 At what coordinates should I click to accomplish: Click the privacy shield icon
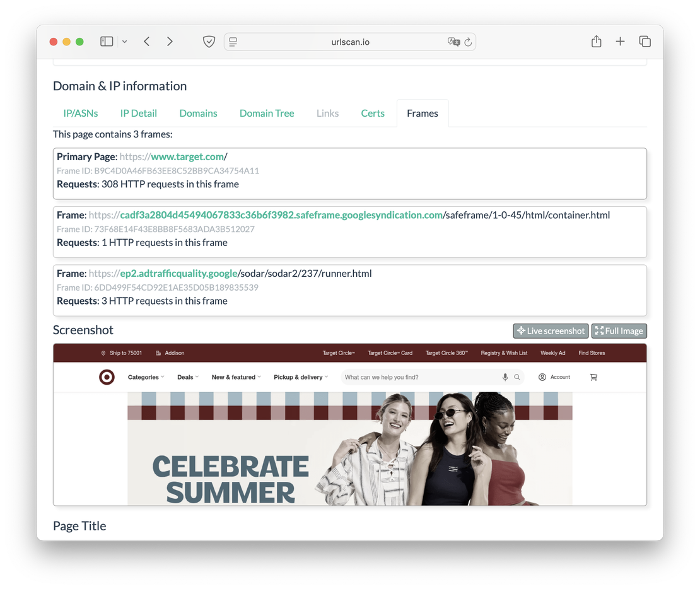click(x=209, y=41)
